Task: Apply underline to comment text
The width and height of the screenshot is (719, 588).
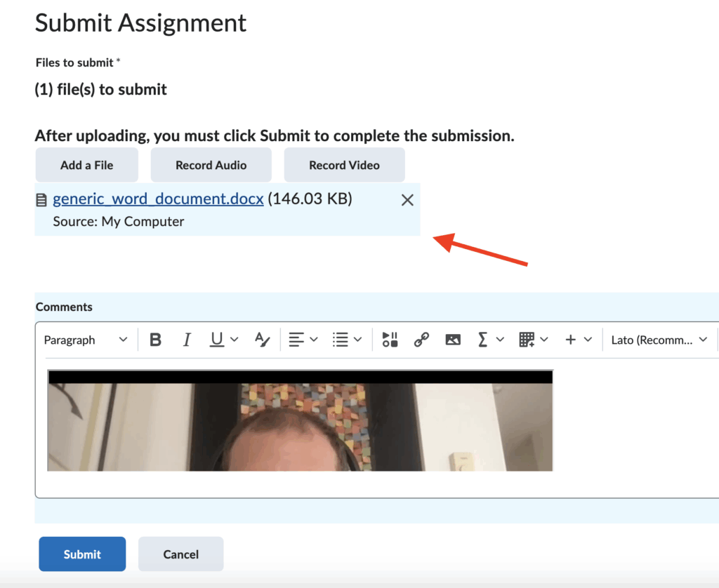Action: click(217, 340)
